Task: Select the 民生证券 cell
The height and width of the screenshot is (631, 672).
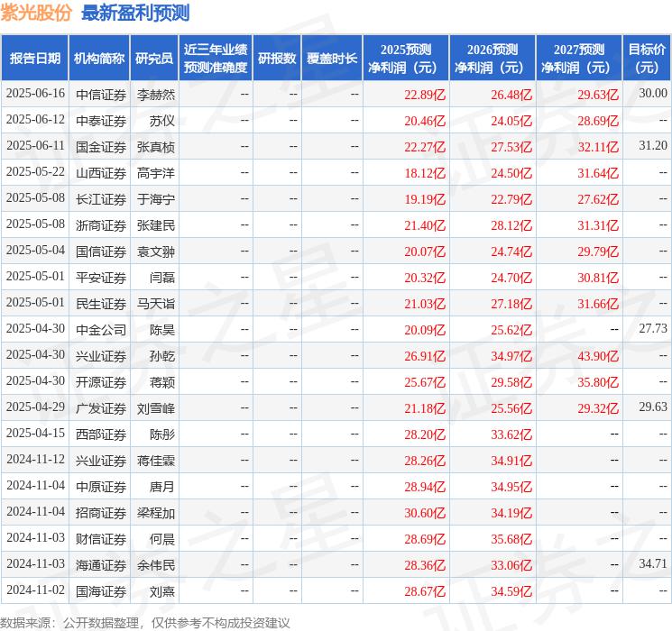Action: (101, 304)
